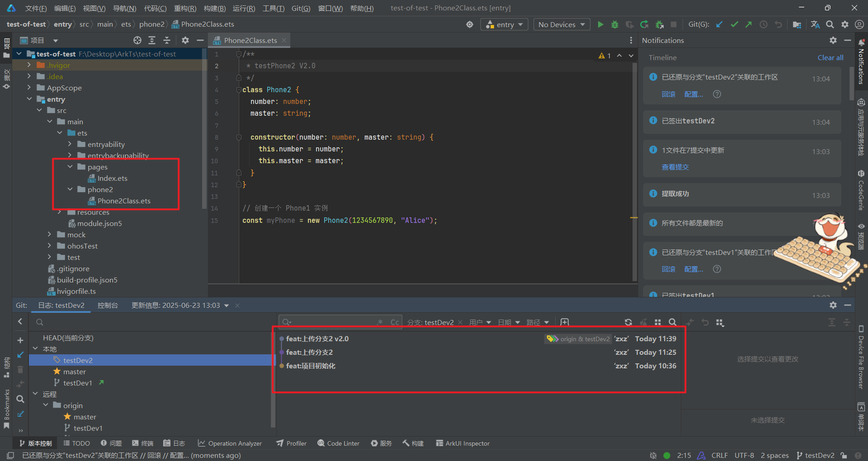The width and height of the screenshot is (868, 461).
Task: Expand the mock folder
Action: (50, 235)
